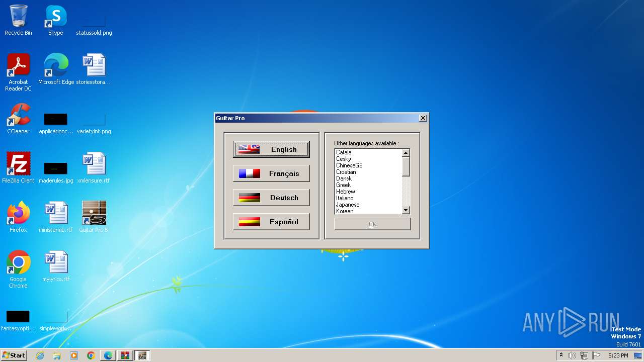
Task: Open the Start menu
Action: pos(14,355)
